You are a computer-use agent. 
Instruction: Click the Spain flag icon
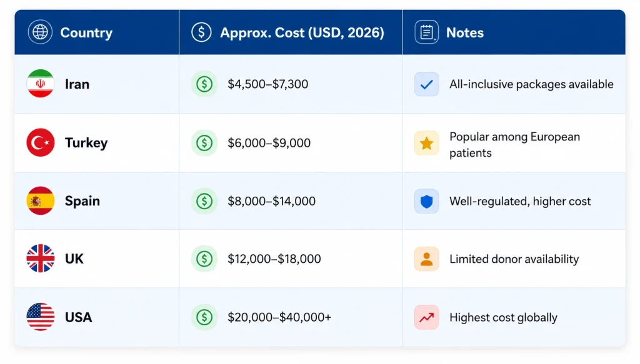point(41,201)
